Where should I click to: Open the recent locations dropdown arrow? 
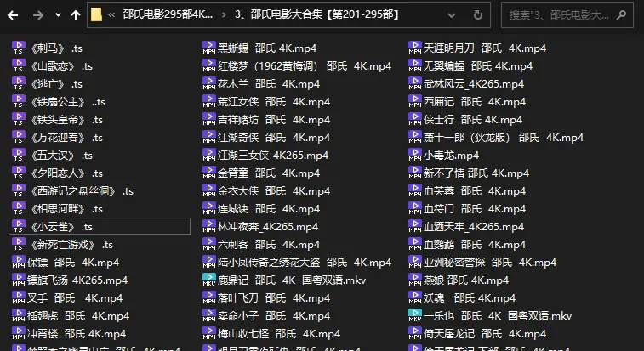58,15
